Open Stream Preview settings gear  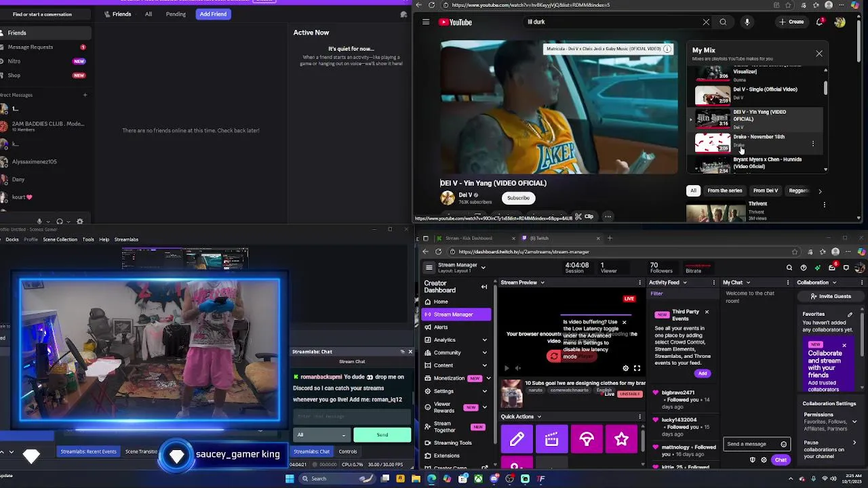coord(626,368)
